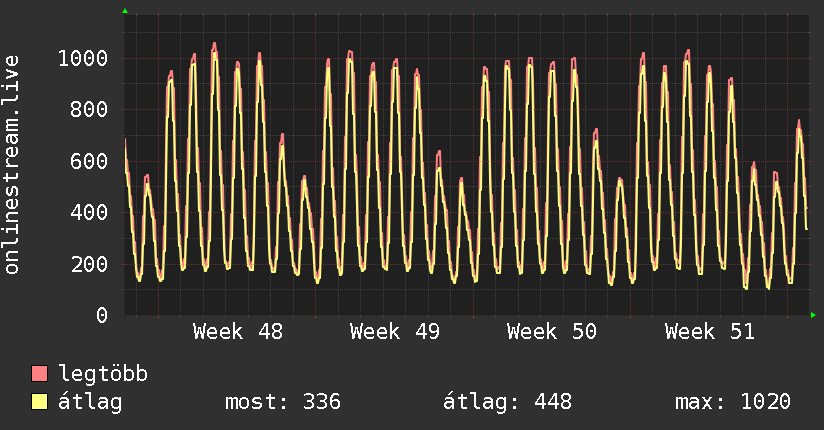Select the Week 48 axis label
The image size is (824, 430).
click(x=238, y=332)
